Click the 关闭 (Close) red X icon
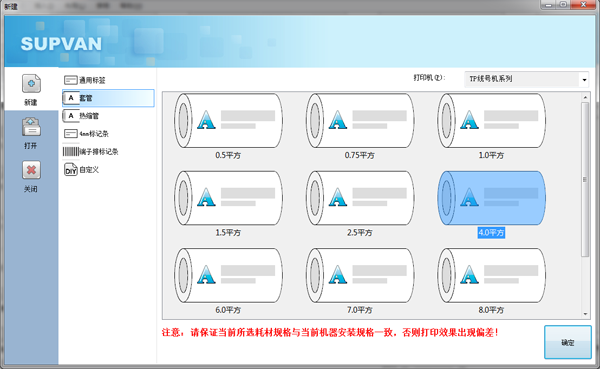The image size is (600, 369). 31,170
